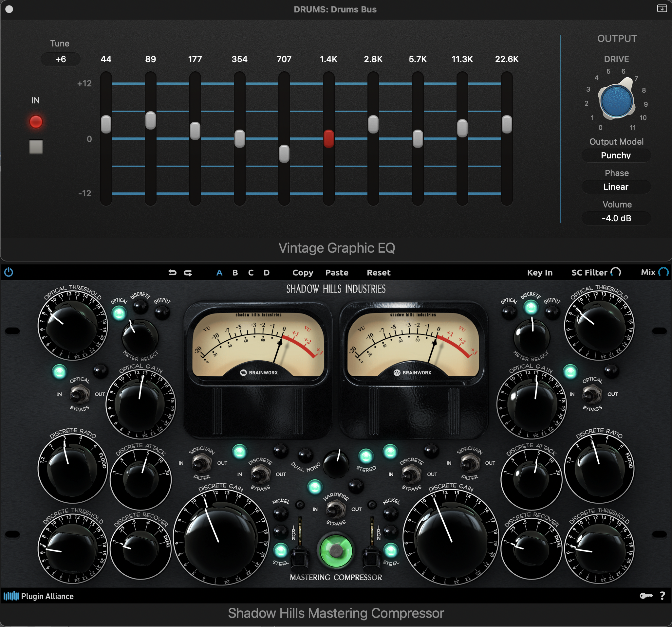Click the red 1.4K band slider handle
672x627 pixels.
coord(328,138)
